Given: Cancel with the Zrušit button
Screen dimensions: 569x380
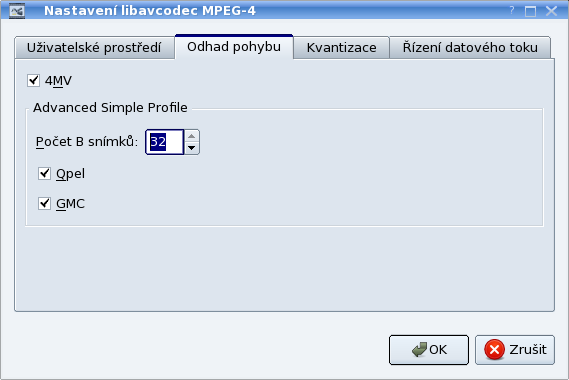Looking at the screenshot, I should 515,350.
